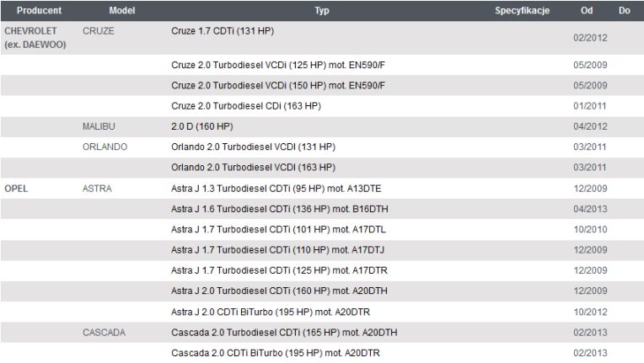Click the Model column header

[x=122, y=11]
